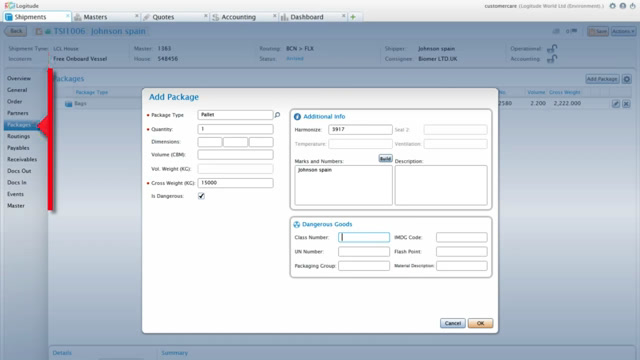This screenshot has width=640, height=360.
Task: Click the IMDG Code field
Action: 462,237
